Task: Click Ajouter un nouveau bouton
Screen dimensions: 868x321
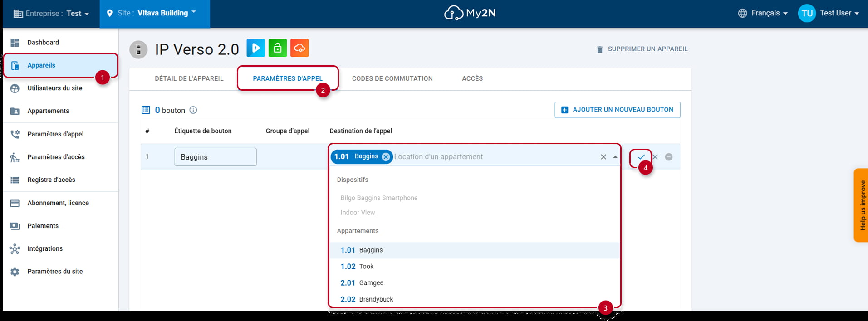Action: point(618,110)
